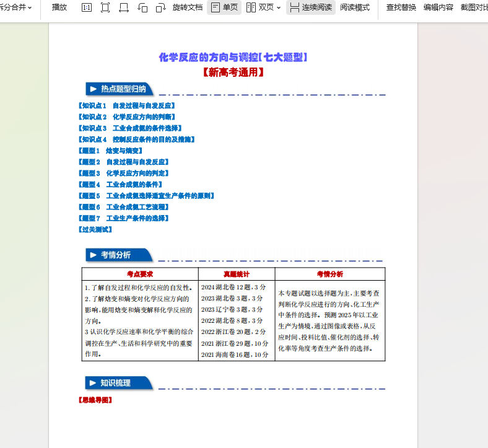The height and width of the screenshot is (448, 488).
Task: Click the fit page icon
Action: tap(105, 7)
